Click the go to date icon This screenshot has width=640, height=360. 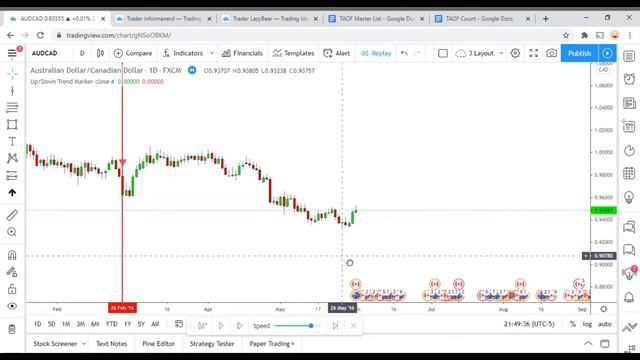pos(179,324)
